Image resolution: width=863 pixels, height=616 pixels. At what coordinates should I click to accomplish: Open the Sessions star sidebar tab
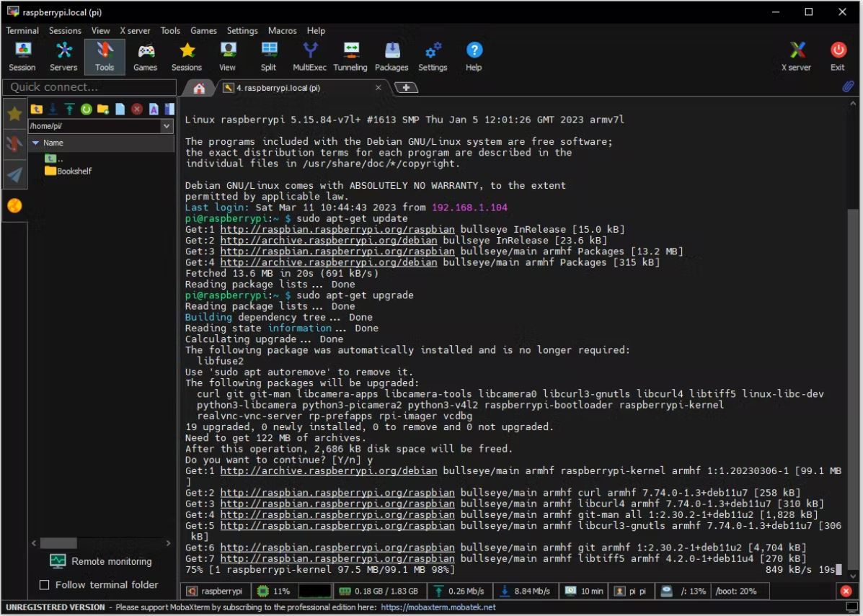(15, 113)
